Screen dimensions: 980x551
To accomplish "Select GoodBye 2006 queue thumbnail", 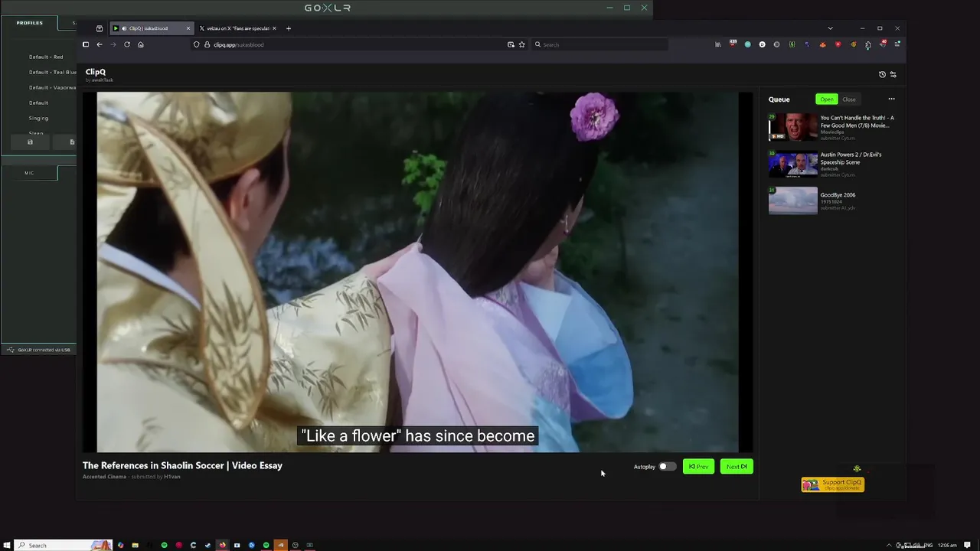I will click(793, 201).
